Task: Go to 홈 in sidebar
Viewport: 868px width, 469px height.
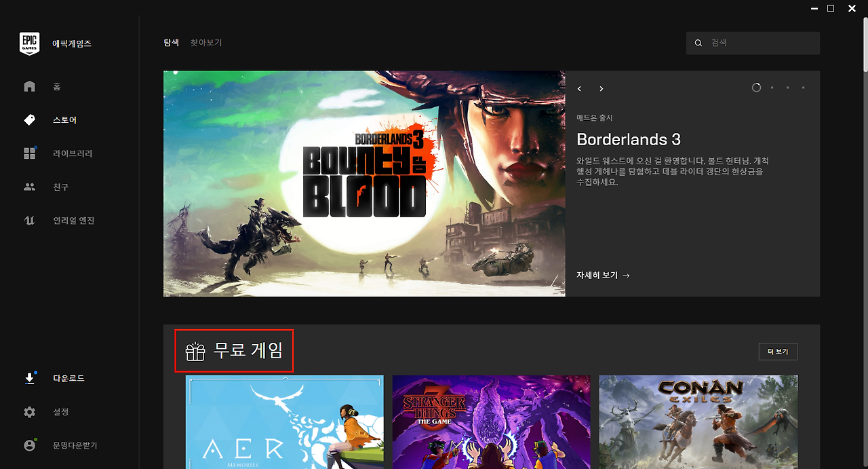Action: coord(57,87)
